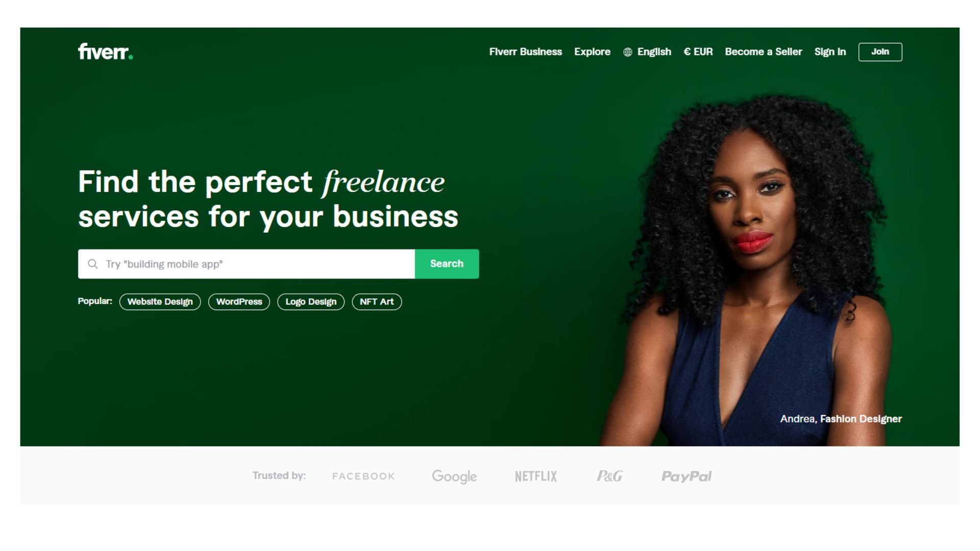Click the fiverr logo
Viewport: 980px width, 551px height.
[106, 52]
